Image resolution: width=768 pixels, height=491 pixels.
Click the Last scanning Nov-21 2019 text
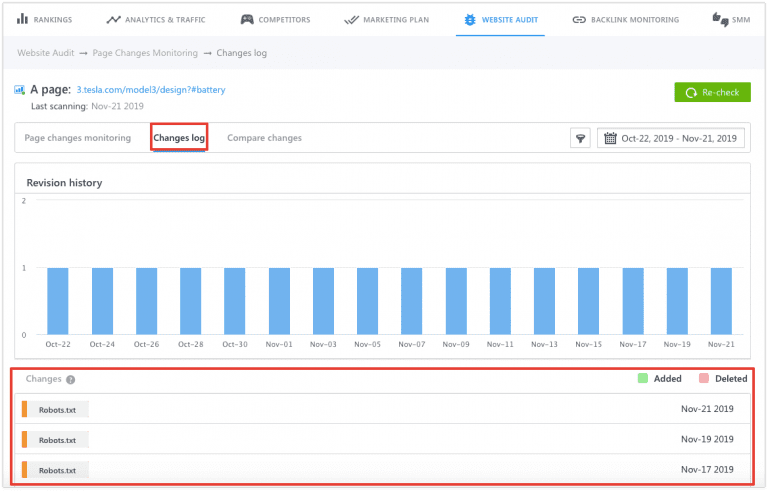87,106
